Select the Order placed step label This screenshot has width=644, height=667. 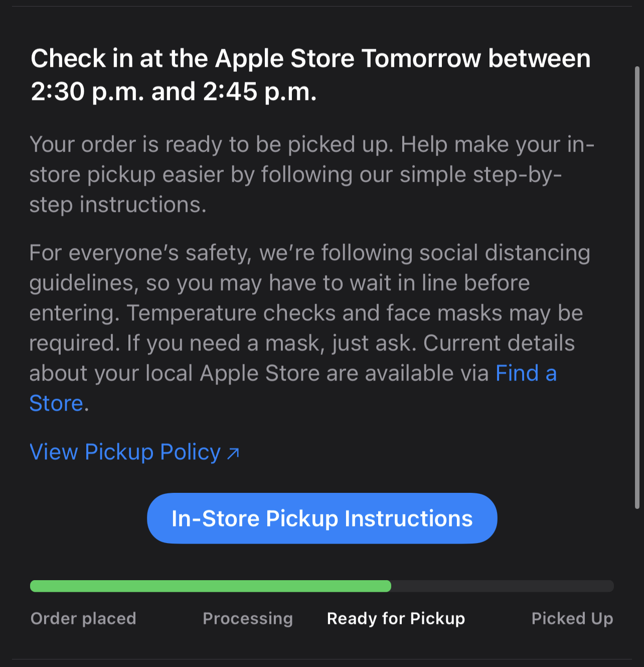(83, 618)
